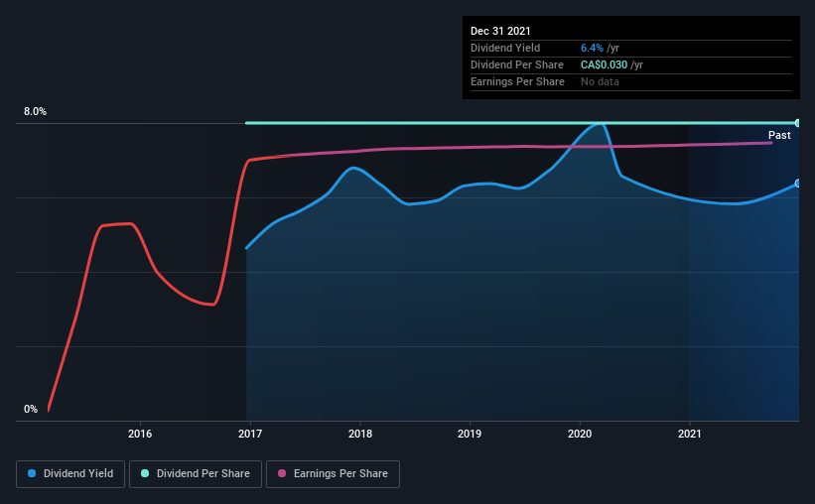The width and height of the screenshot is (815, 504).
Task: Toggle the Earnings Per Share legend button
Action: click(x=334, y=474)
